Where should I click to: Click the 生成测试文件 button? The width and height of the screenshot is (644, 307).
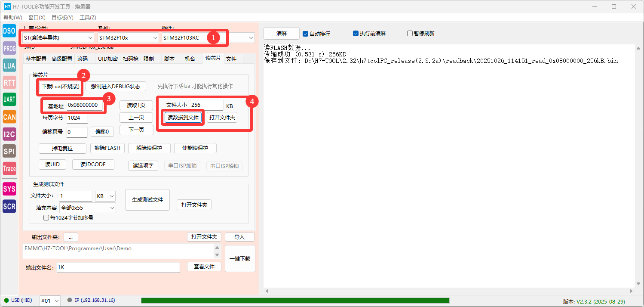pos(147,200)
